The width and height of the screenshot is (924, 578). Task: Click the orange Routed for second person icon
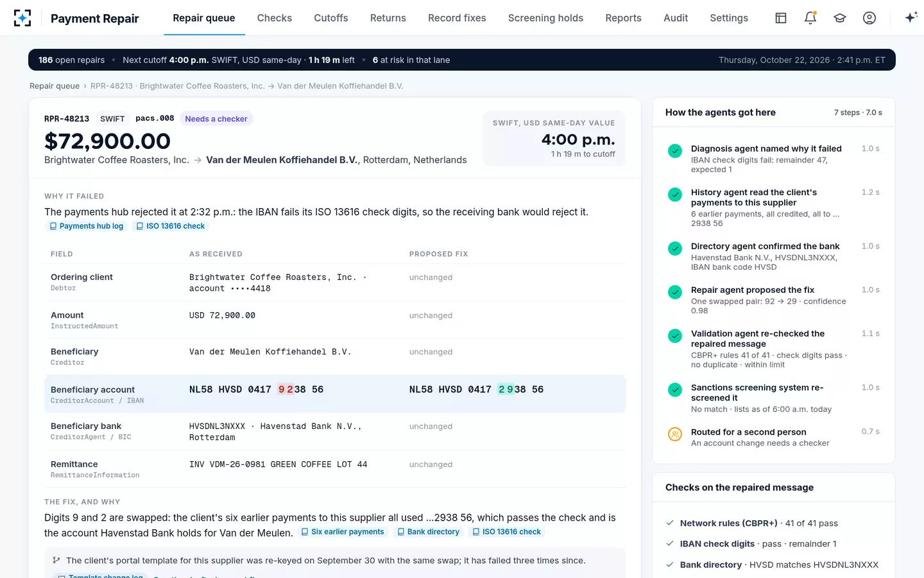[x=675, y=434]
